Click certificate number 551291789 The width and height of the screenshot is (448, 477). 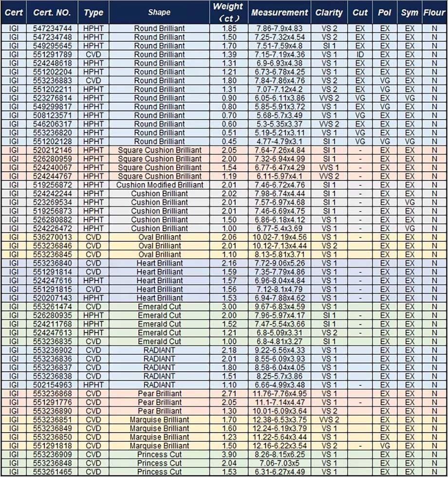click(x=53, y=55)
